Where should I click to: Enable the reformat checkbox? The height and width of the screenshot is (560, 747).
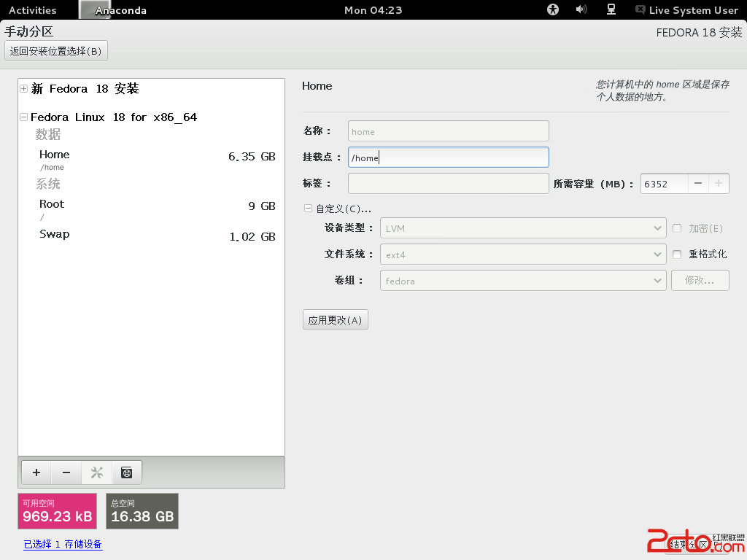tap(676, 254)
